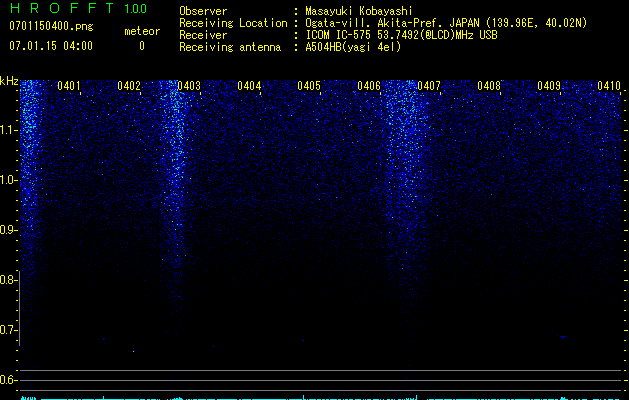Image resolution: width=629 pixels, height=400 pixels.
Task: Click the 0403 time marker
Action: click(x=189, y=86)
